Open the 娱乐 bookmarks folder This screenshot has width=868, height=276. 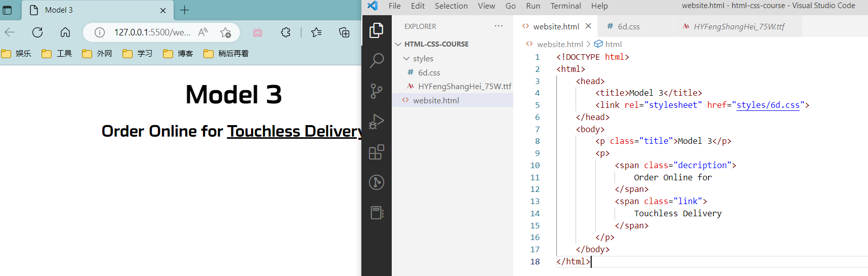coord(17,53)
